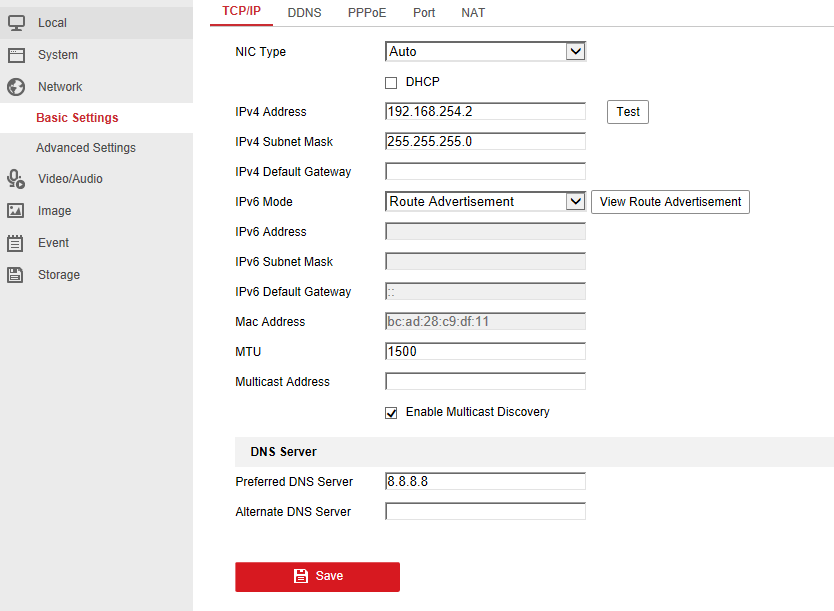Viewport: 834px width, 611px height.
Task: Switch to the DDNS tab
Action: 304,13
